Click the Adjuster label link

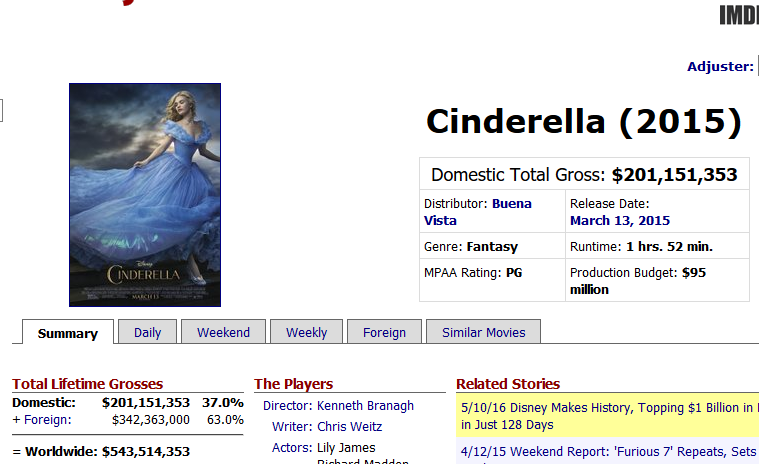point(720,66)
